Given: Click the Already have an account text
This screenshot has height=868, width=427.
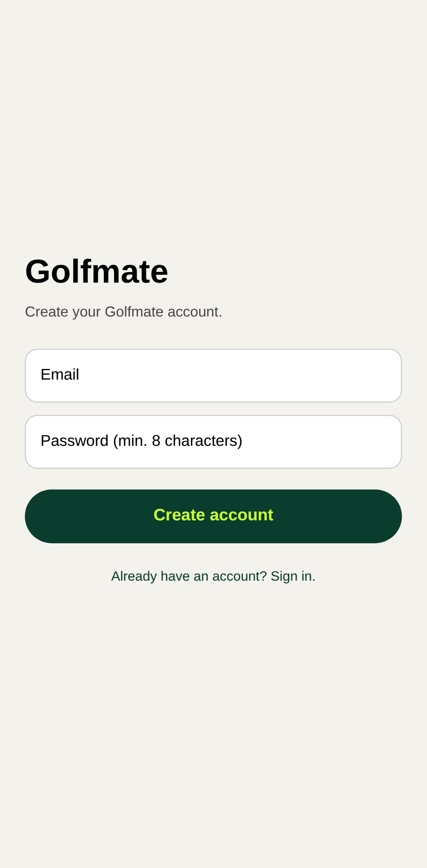Looking at the screenshot, I should coord(188,576).
